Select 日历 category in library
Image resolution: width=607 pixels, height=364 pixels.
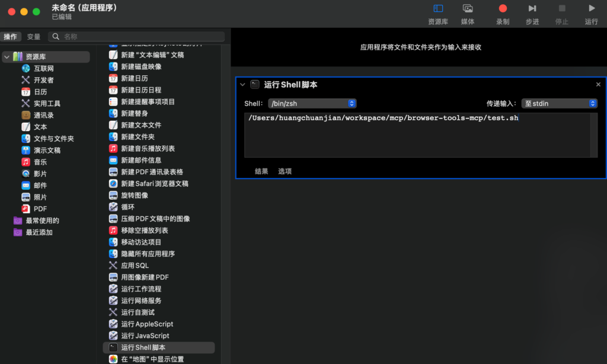(40, 92)
